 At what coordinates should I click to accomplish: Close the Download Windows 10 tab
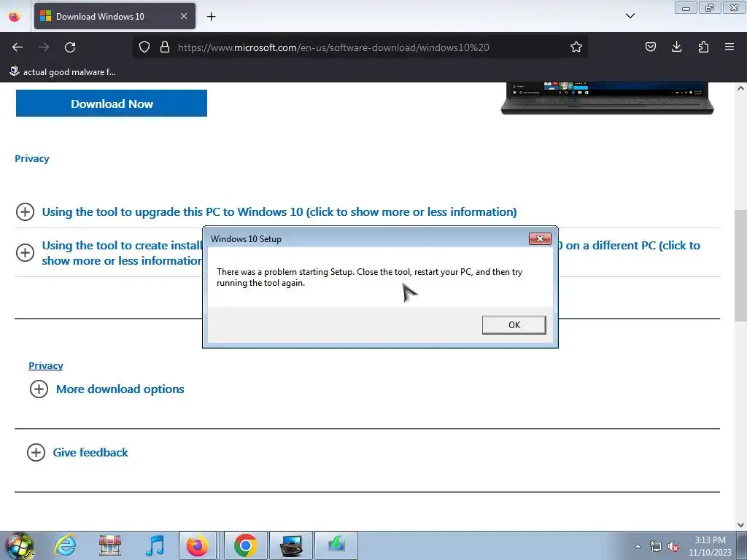click(183, 16)
